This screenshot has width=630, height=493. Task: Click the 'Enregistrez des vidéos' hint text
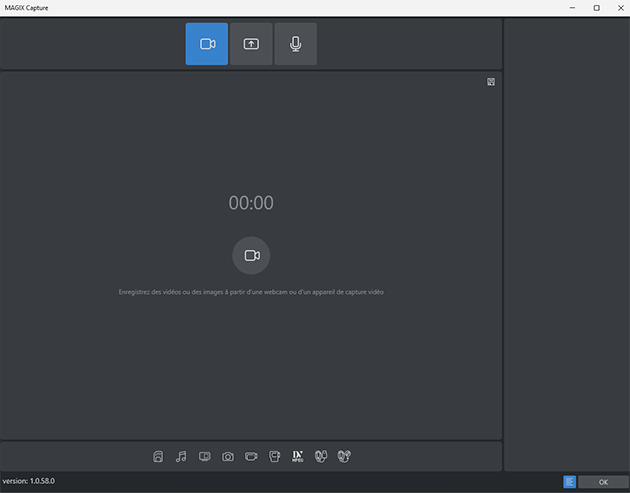(x=251, y=292)
